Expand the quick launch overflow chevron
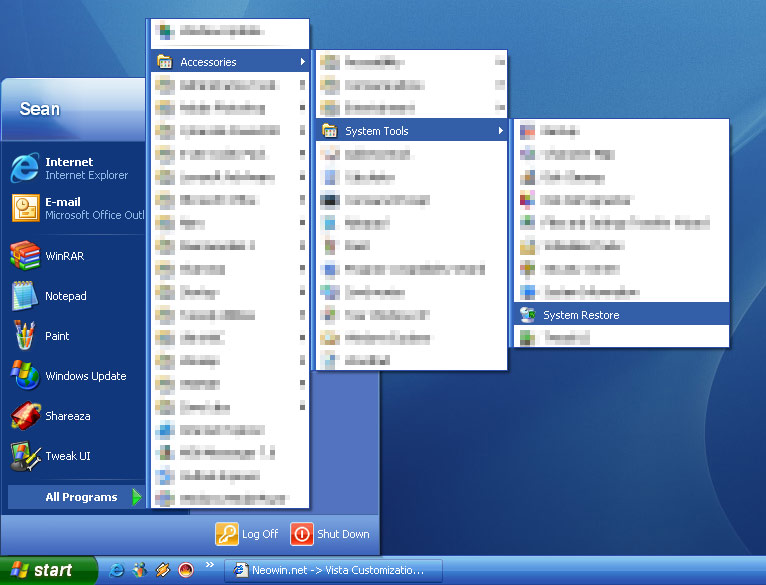Screen dimensions: 766x585 pos(210,566)
